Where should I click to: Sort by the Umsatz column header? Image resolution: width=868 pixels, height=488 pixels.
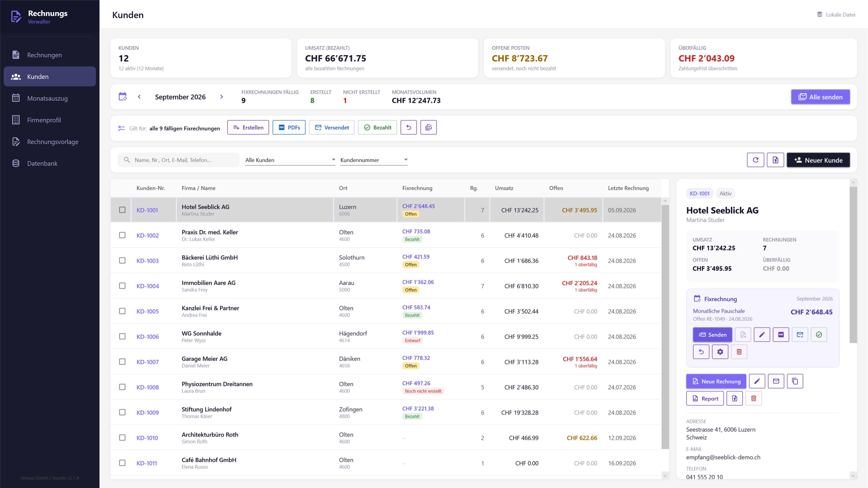pyautogui.click(x=504, y=188)
